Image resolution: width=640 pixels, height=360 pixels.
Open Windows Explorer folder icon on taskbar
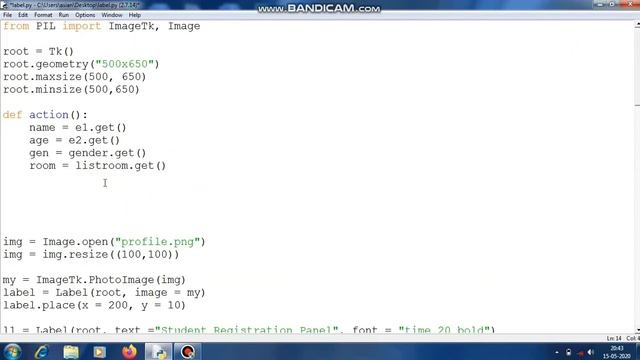pyautogui.click(x=71, y=351)
